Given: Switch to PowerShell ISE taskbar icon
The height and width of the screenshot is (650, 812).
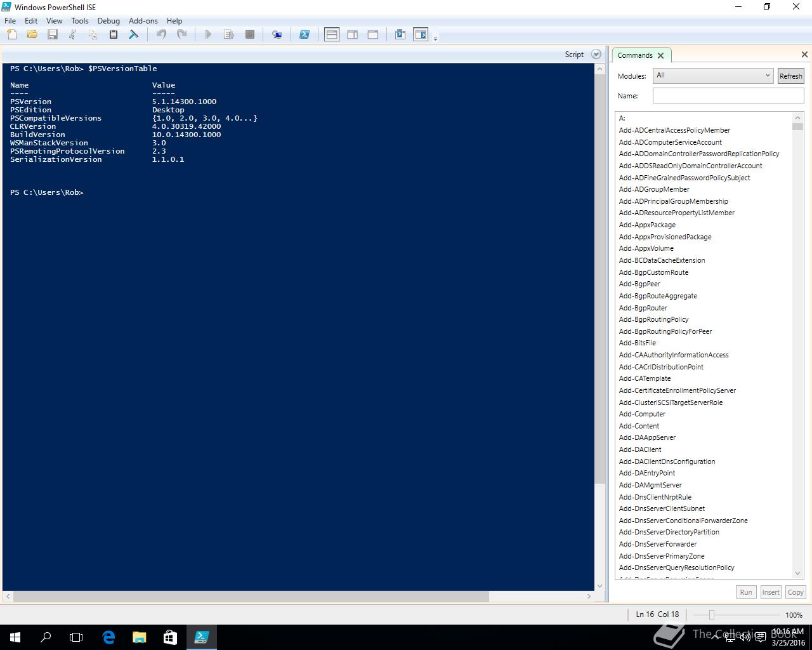Looking at the screenshot, I should (201, 637).
